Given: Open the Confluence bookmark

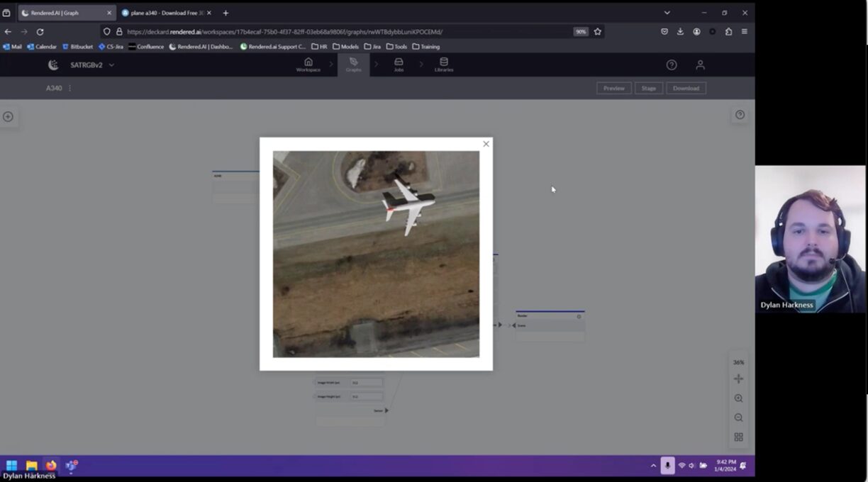Looking at the screenshot, I should [146, 47].
